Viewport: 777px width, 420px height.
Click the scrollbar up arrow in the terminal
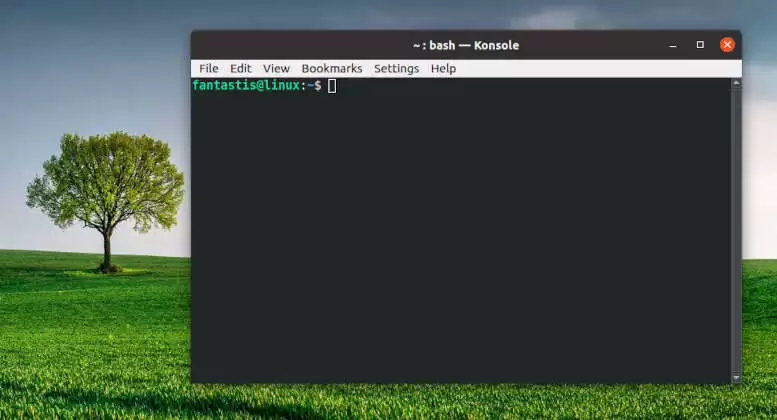click(x=736, y=84)
